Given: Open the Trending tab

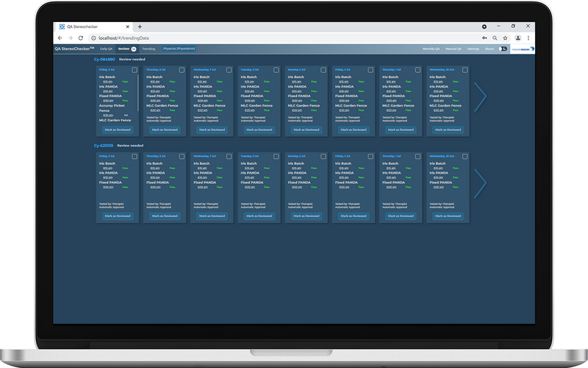Looking at the screenshot, I should 148,49.
